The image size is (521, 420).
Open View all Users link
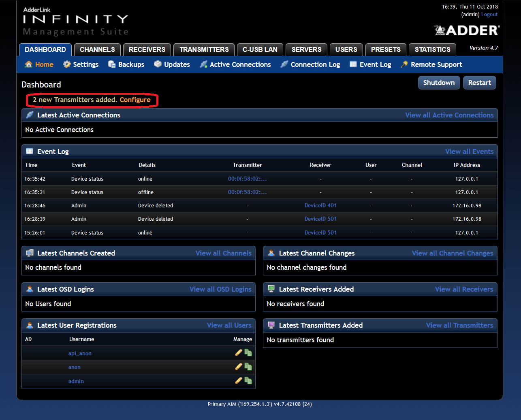click(x=229, y=325)
